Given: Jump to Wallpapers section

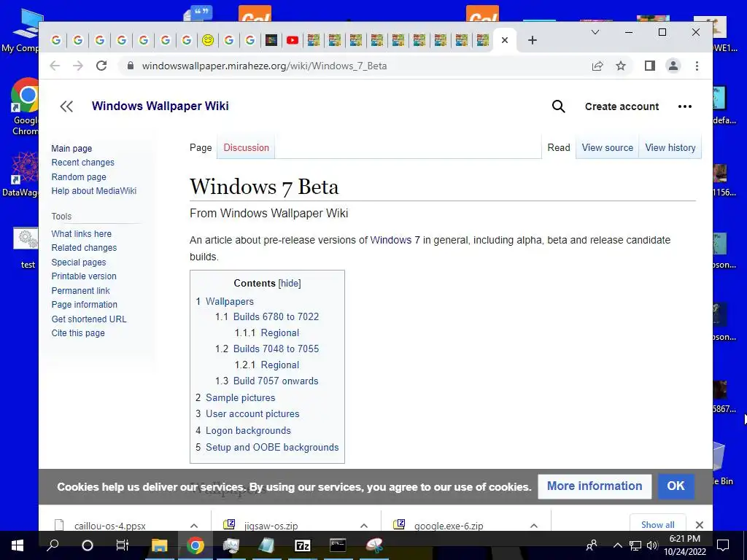Looking at the screenshot, I should pos(230,301).
